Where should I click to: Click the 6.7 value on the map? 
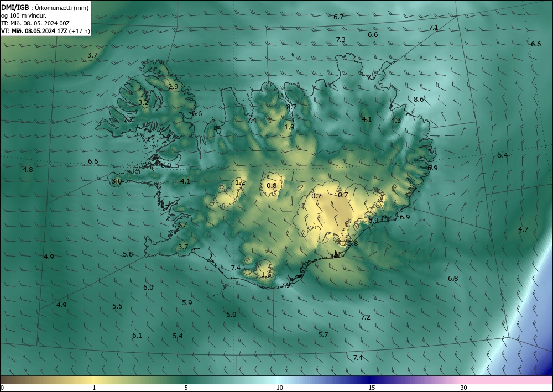pyautogui.click(x=338, y=17)
